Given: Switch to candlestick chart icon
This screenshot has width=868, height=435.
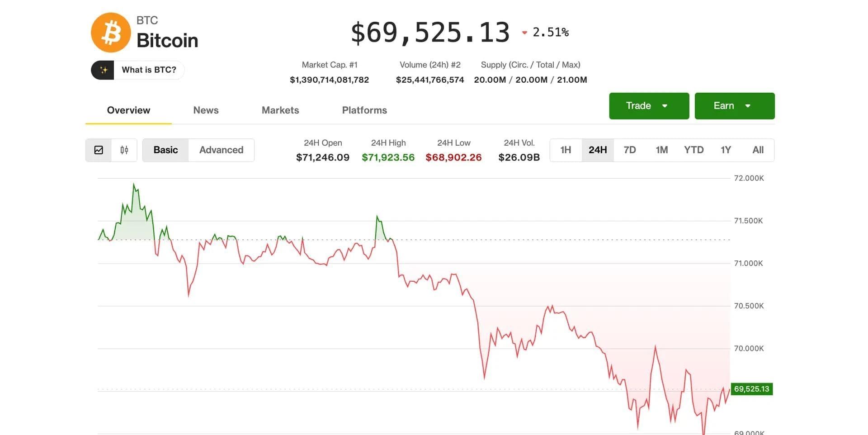Looking at the screenshot, I should click(x=124, y=150).
